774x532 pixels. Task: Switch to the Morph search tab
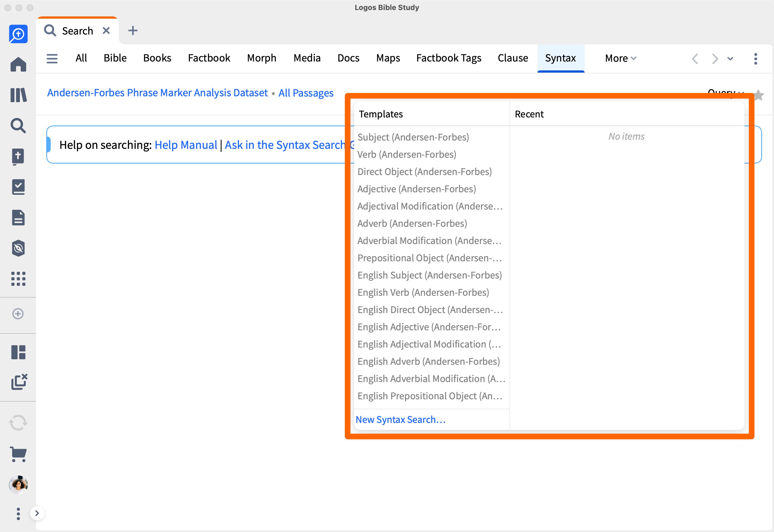pos(262,58)
